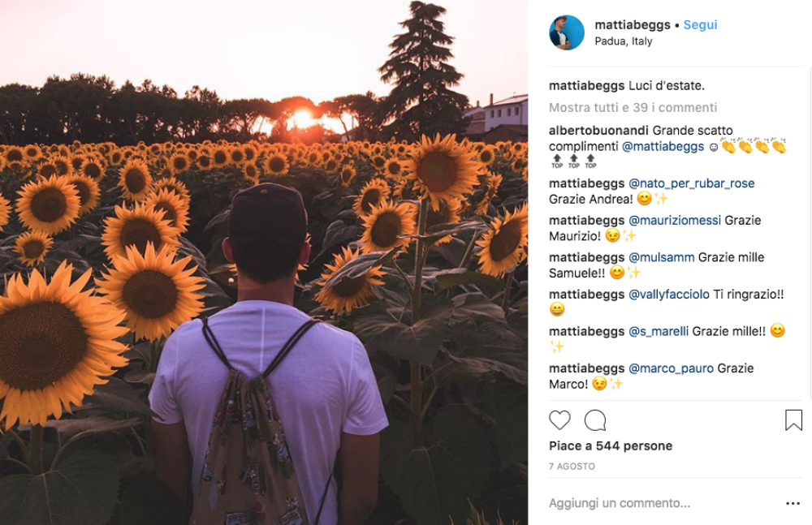812x525 pixels.
Task: Click the @mattiabeggs mention in albertobuonandi's comment
Action: 663,146
